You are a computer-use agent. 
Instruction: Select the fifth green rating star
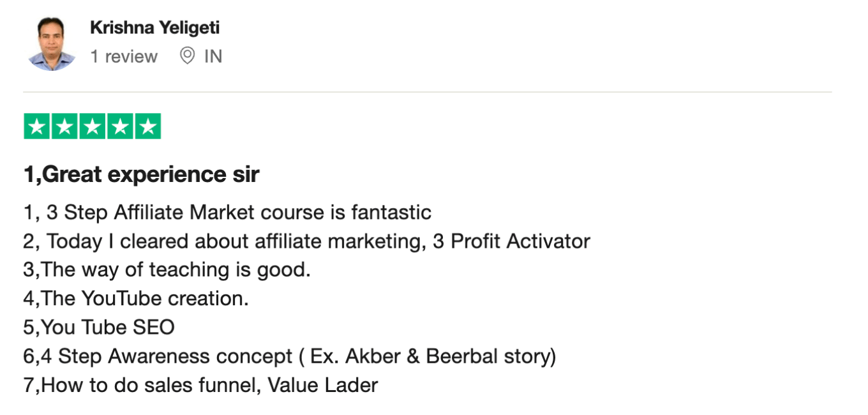pyautogui.click(x=148, y=126)
